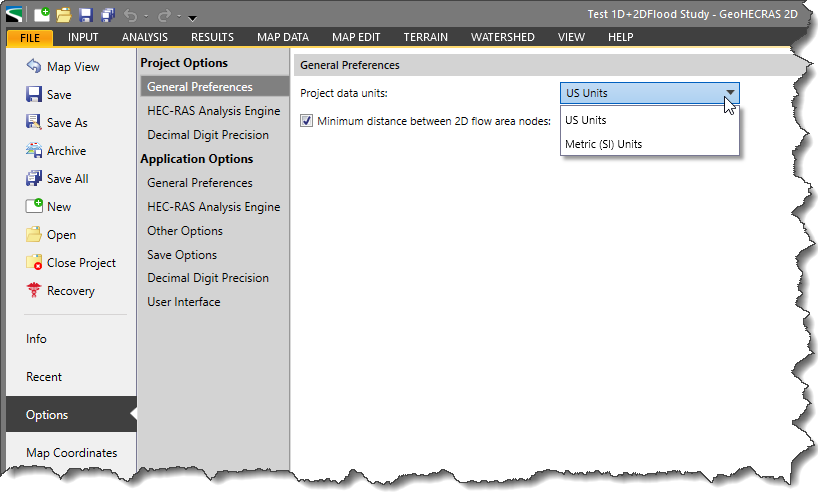Click the Save icon in the File menu

click(34, 94)
